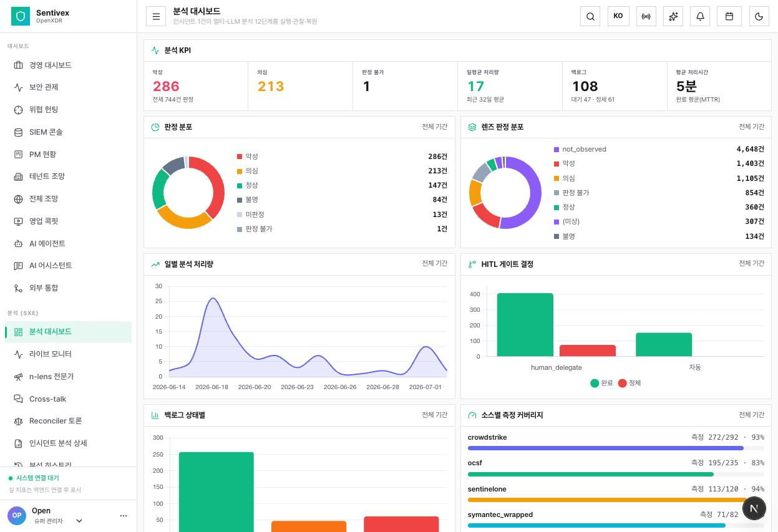The height and width of the screenshot is (532, 778).
Task: Open the notifications bell
Action: coord(700,16)
